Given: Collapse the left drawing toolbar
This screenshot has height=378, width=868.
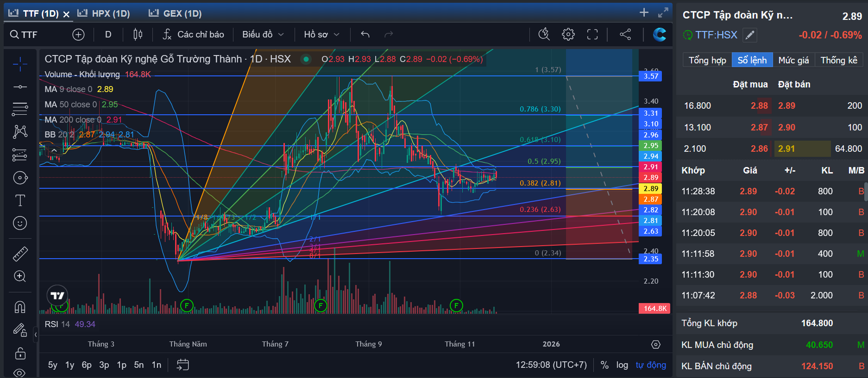Looking at the screenshot, I should coord(36,334).
